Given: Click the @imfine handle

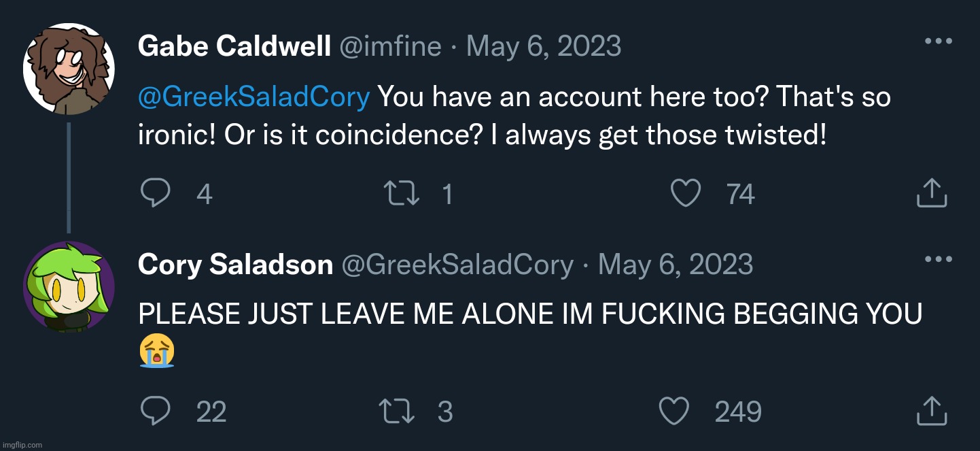Looking at the screenshot, I should coord(389,46).
